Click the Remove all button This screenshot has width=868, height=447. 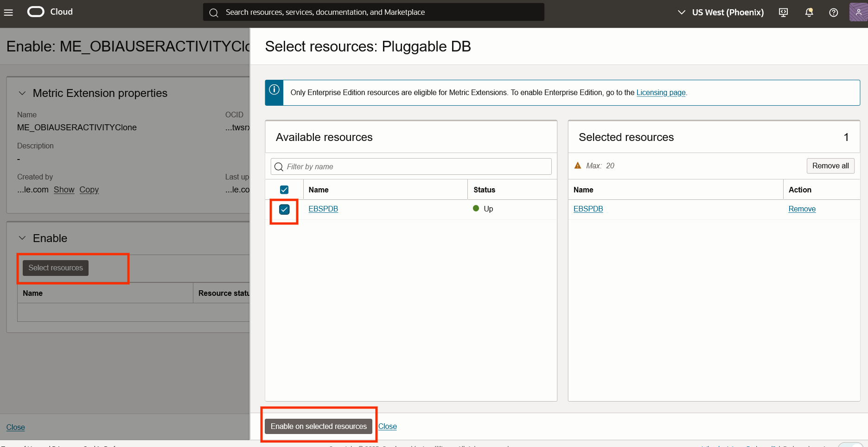click(830, 166)
